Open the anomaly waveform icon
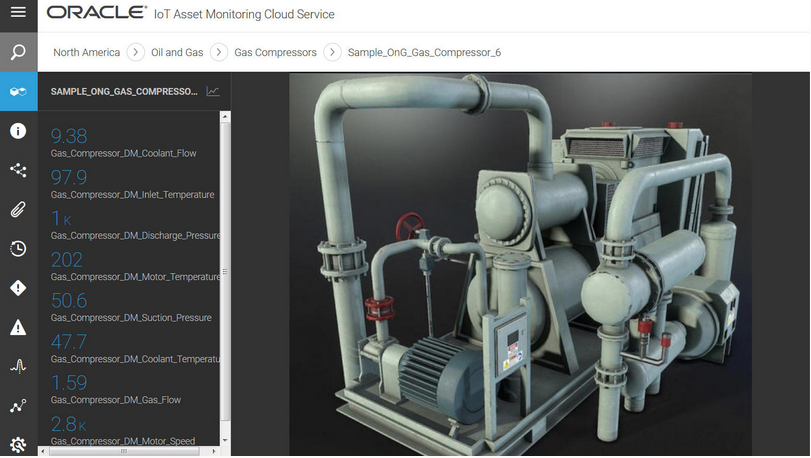 [x=18, y=367]
